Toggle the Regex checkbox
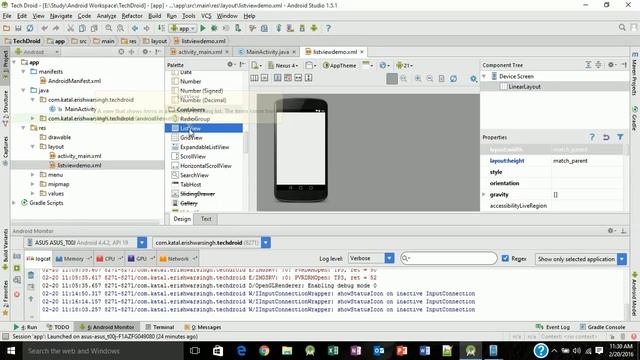Image resolution: width=640 pixels, height=360 pixels. point(505,258)
